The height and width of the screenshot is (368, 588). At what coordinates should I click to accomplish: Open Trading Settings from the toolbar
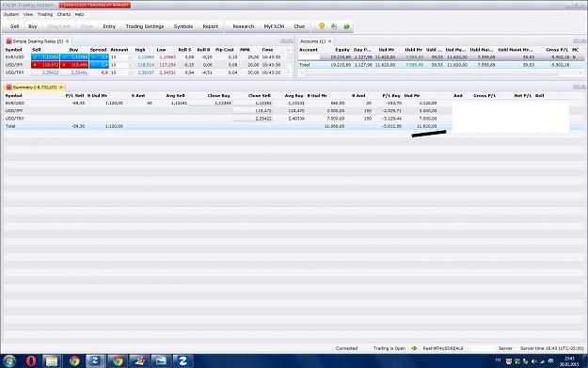(145, 26)
